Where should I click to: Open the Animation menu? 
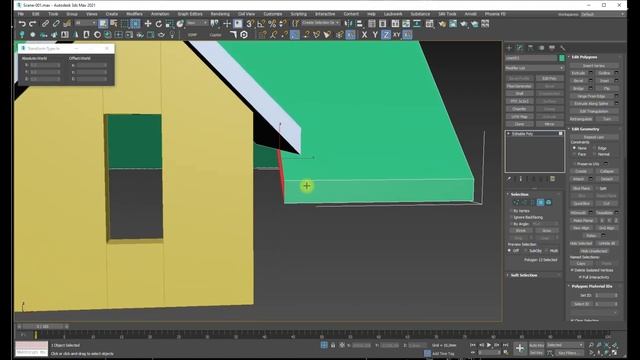160,14
